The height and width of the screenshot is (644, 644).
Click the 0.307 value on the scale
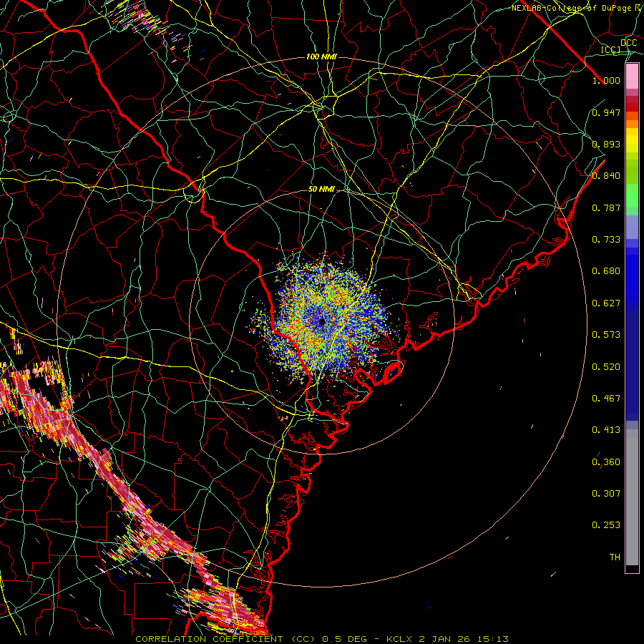click(x=606, y=493)
